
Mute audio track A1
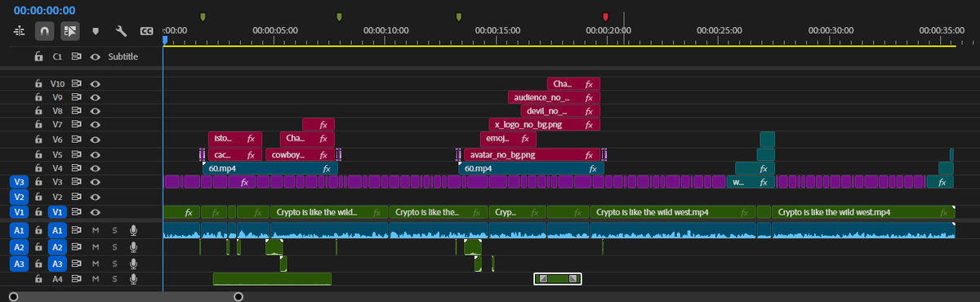(x=96, y=230)
